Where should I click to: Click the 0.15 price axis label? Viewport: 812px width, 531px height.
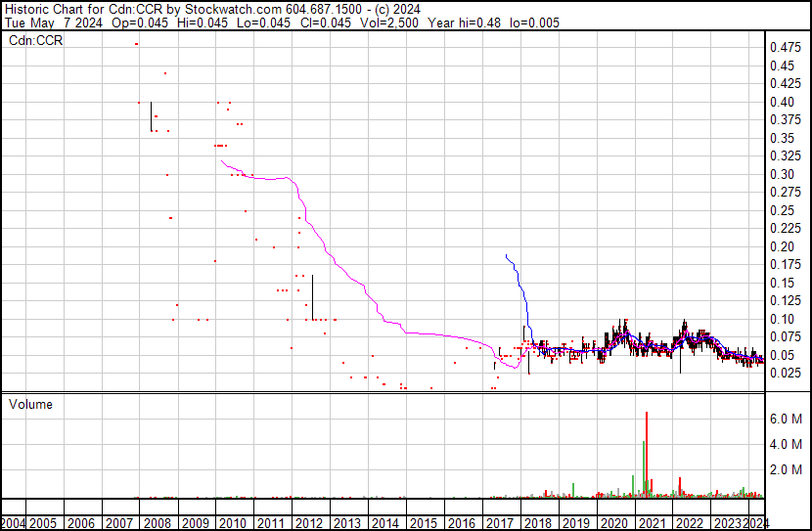click(x=782, y=283)
